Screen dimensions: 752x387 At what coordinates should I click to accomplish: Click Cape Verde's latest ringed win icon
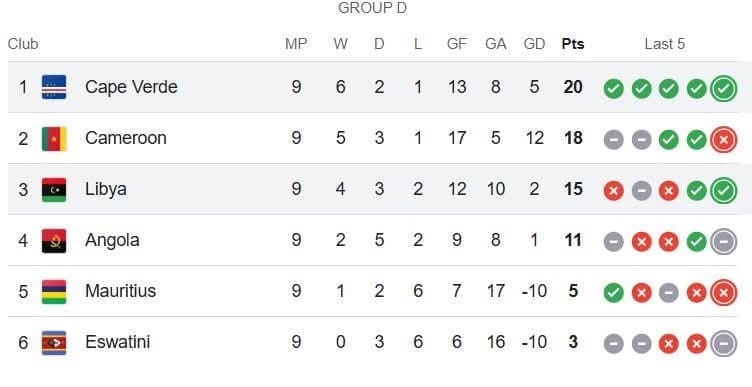(724, 89)
